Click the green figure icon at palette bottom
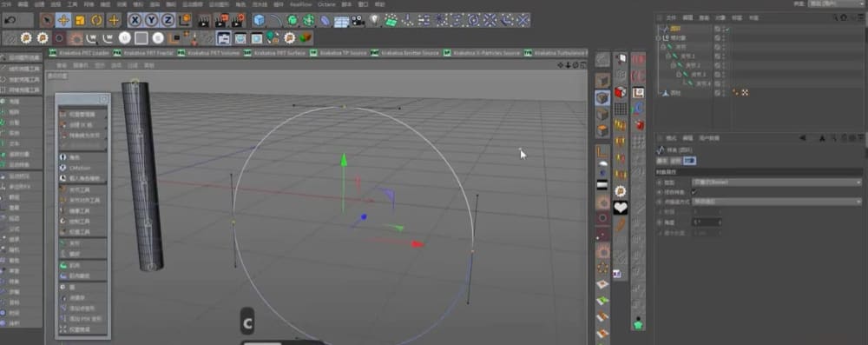Image resolution: width=868 pixels, height=345 pixels. [638, 323]
